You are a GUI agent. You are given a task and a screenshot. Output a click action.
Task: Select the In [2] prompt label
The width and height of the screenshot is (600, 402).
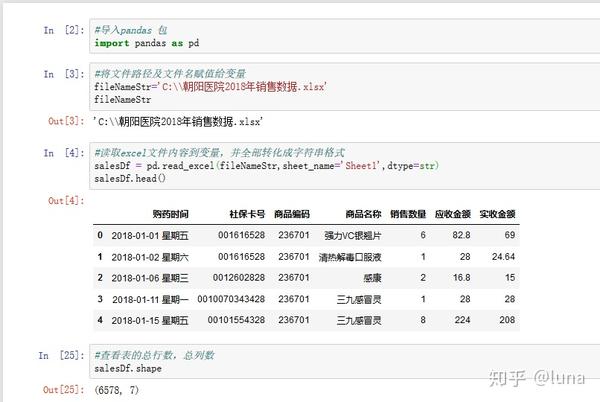(64, 30)
